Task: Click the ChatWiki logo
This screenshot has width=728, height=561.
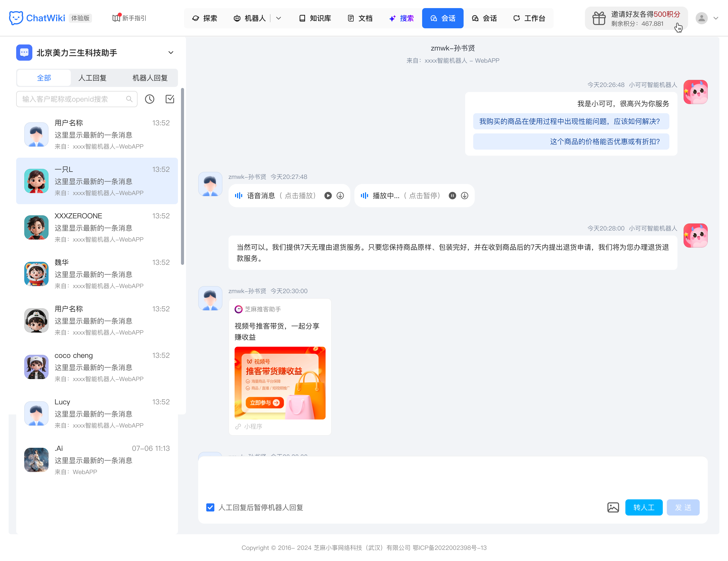Action: tap(37, 18)
